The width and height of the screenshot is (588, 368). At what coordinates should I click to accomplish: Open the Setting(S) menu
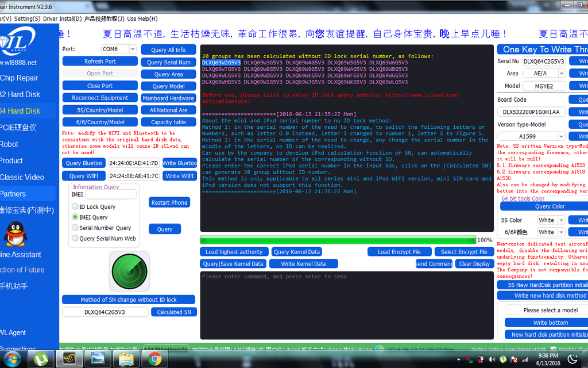27,18
